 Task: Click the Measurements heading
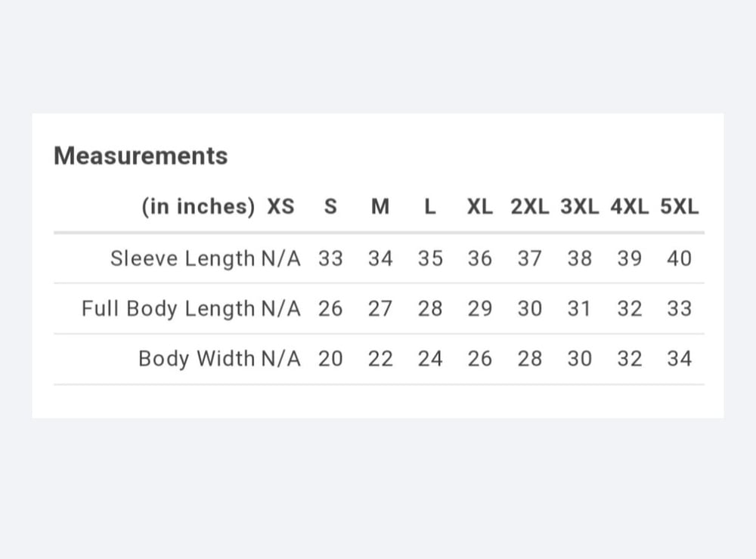coord(141,156)
